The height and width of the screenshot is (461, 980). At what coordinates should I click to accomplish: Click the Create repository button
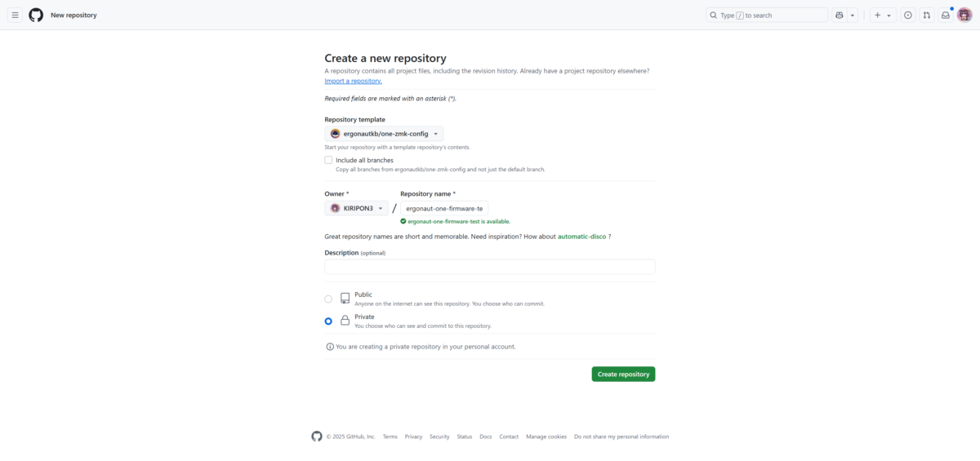click(x=623, y=374)
